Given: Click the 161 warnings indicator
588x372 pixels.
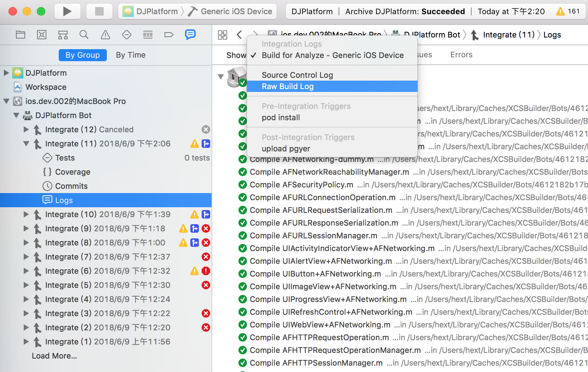Looking at the screenshot, I should tap(568, 11).
